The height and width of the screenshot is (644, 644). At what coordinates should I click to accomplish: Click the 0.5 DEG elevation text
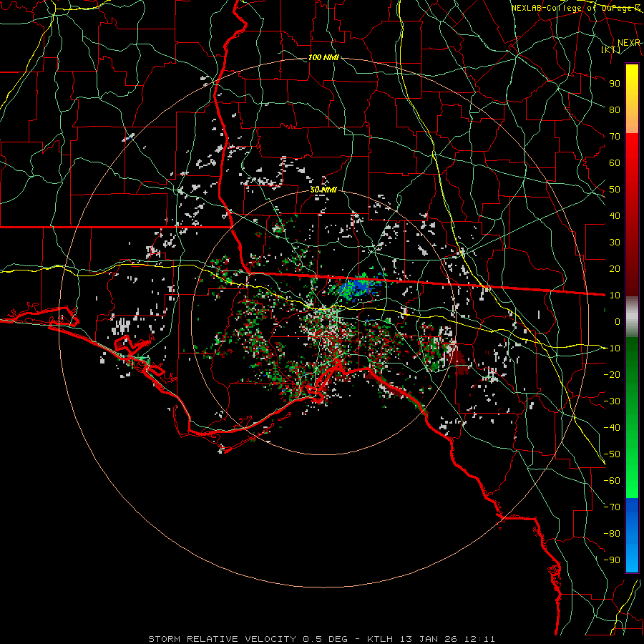[326, 639]
